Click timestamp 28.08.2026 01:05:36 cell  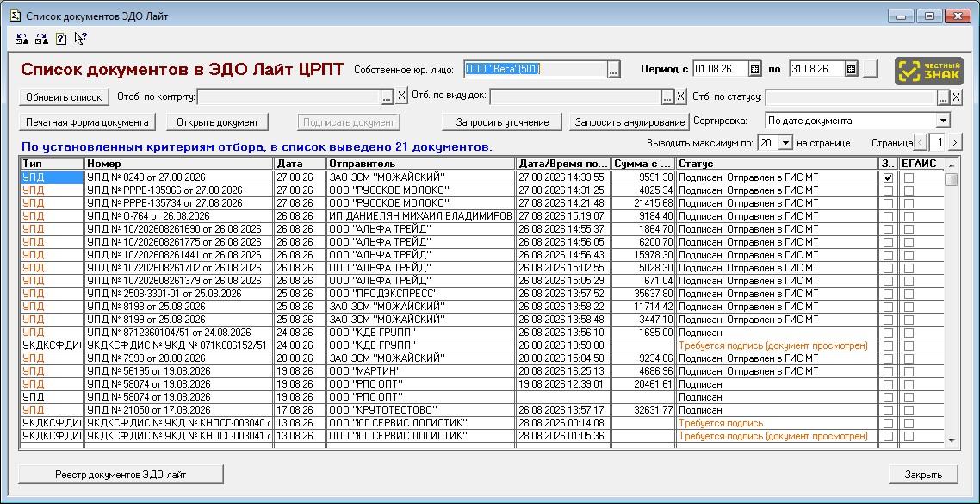(564, 436)
